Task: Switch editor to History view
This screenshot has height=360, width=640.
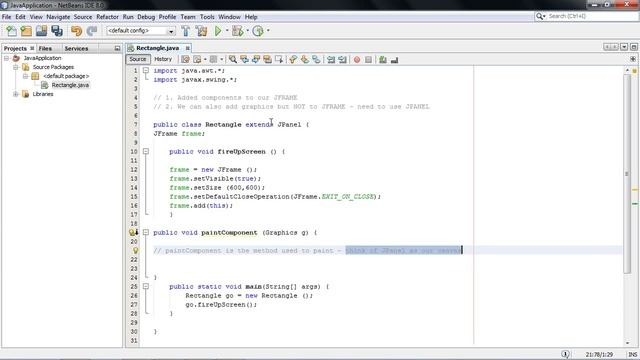Action: [163, 59]
